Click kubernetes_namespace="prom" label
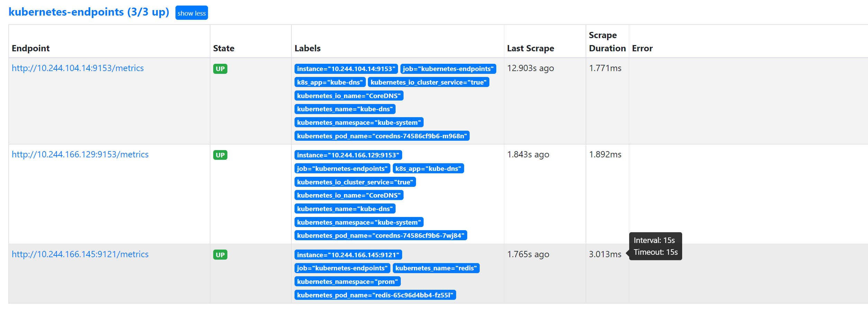 coord(347,281)
